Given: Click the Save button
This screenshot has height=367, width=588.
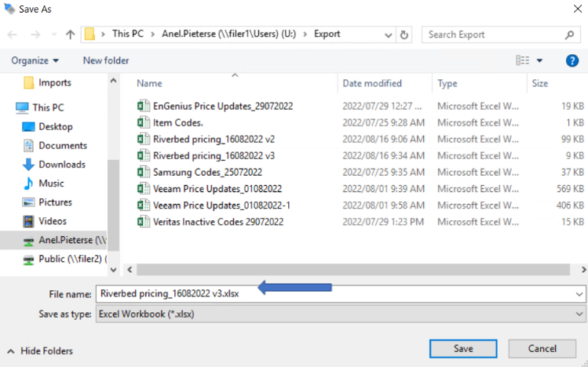Looking at the screenshot, I should [463, 348].
